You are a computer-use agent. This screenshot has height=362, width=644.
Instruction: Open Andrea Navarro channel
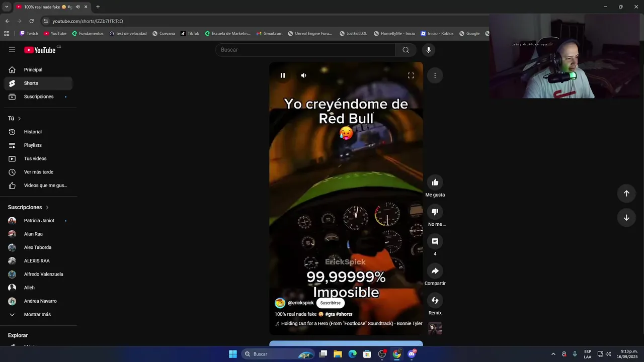[38, 301]
